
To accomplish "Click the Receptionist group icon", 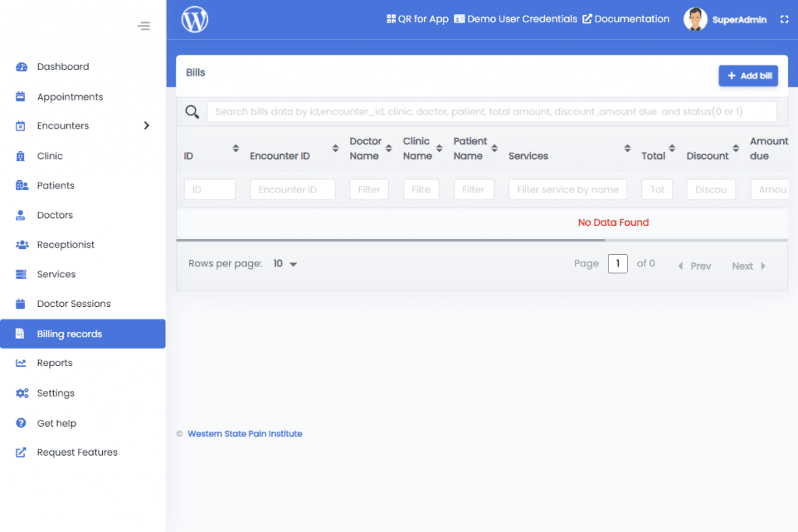I will click(x=22, y=245).
